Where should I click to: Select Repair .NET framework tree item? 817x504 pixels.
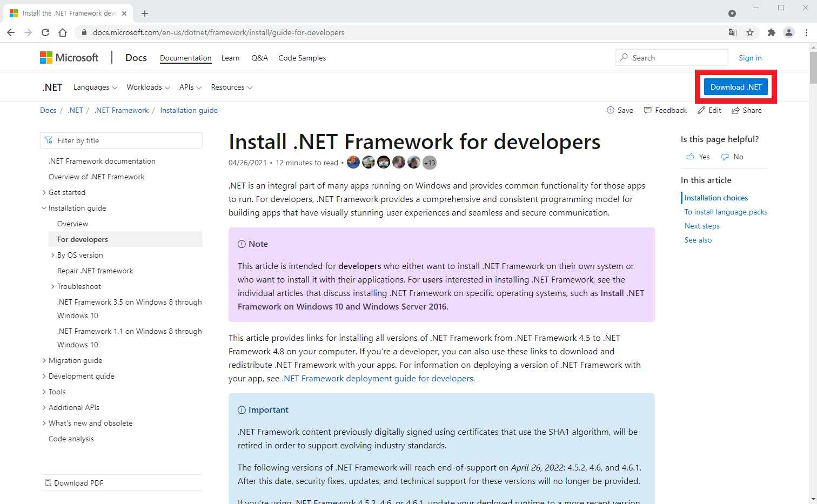pos(95,271)
